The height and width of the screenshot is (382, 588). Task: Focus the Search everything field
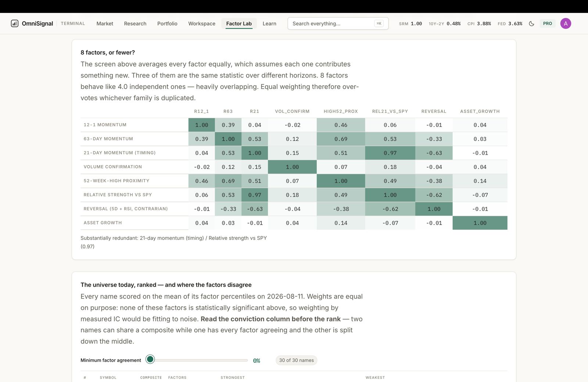click(338, 24)
